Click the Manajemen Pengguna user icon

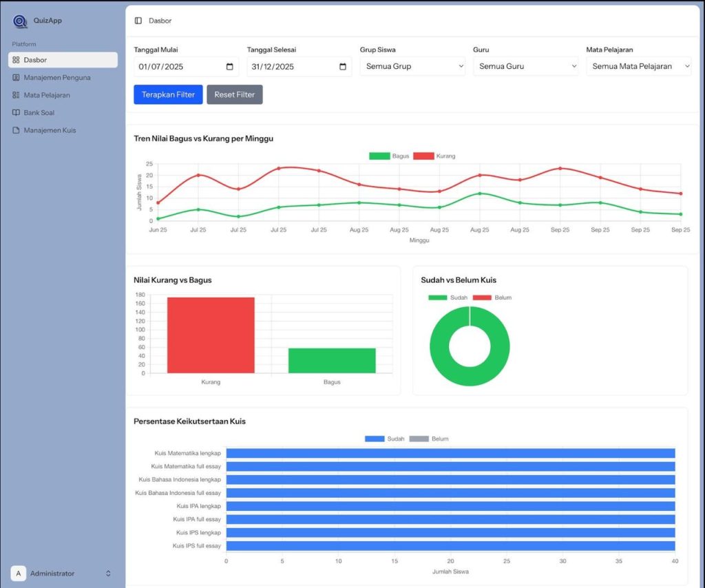(x=17, y=78)
